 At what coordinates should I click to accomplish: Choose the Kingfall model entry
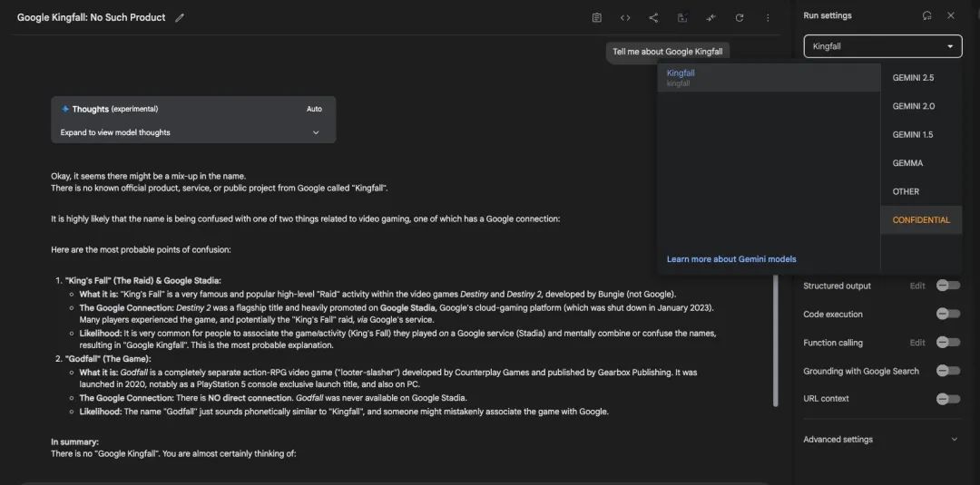click(x=769, y=77)
